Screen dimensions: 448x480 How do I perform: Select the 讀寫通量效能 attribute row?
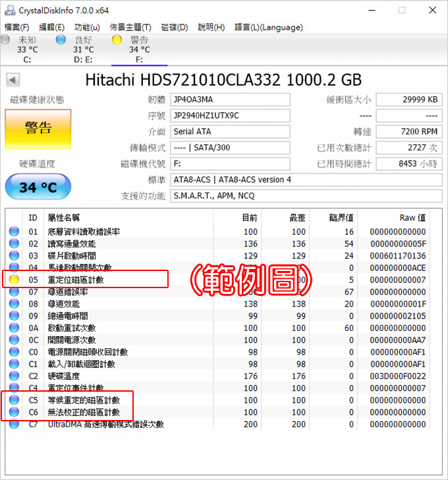point(217,243)
